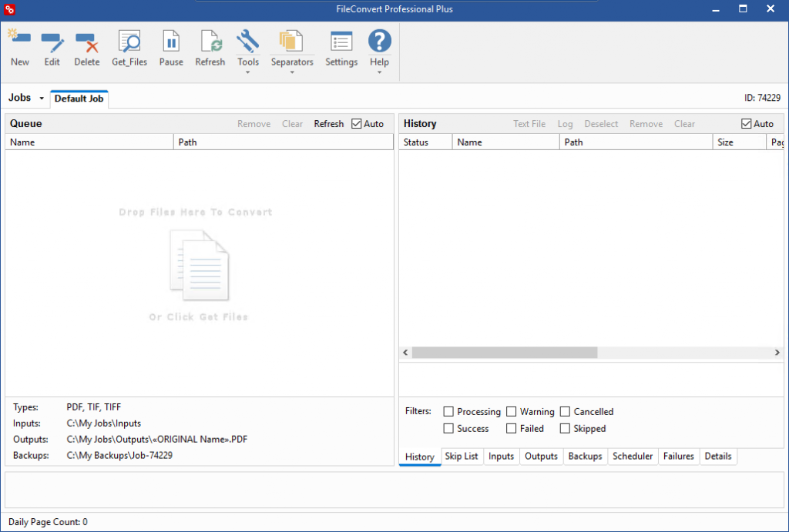Click the document icon in the drop area
This screenshot has height=532, width=789.
coord(200,265)
